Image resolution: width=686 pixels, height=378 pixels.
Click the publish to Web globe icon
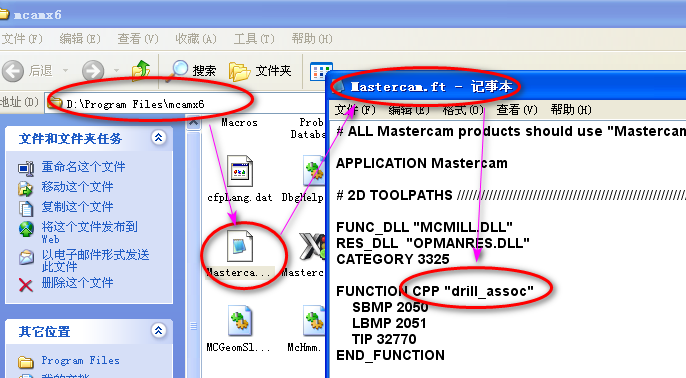(x=26, y=229)
